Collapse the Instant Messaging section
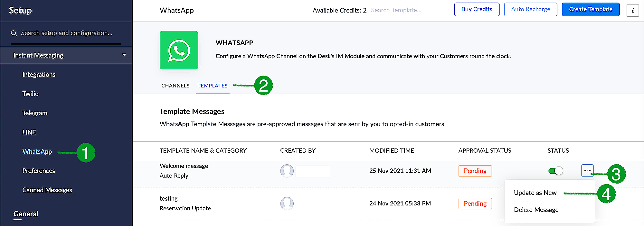This screenshot has width=644, height=226. [x=124, y=55]
